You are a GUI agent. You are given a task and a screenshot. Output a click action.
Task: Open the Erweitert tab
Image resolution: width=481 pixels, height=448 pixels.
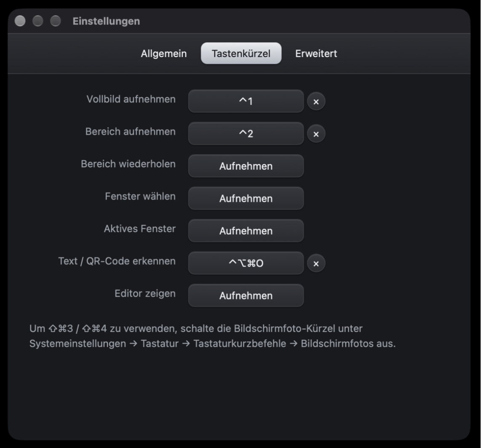[x=316, y=53]
